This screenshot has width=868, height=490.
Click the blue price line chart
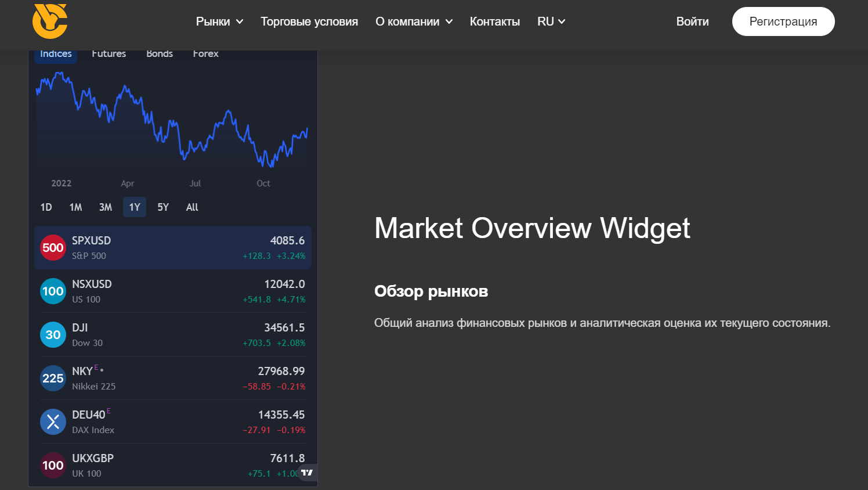[x=172, y=119]
